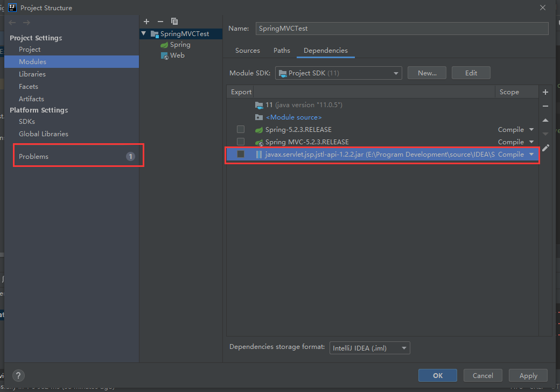The height and width of the screenshot is (392, 560).
Task: Toggle Export checkbox for Spring-5.2.3.RELEASE
Action: (240, 129)
